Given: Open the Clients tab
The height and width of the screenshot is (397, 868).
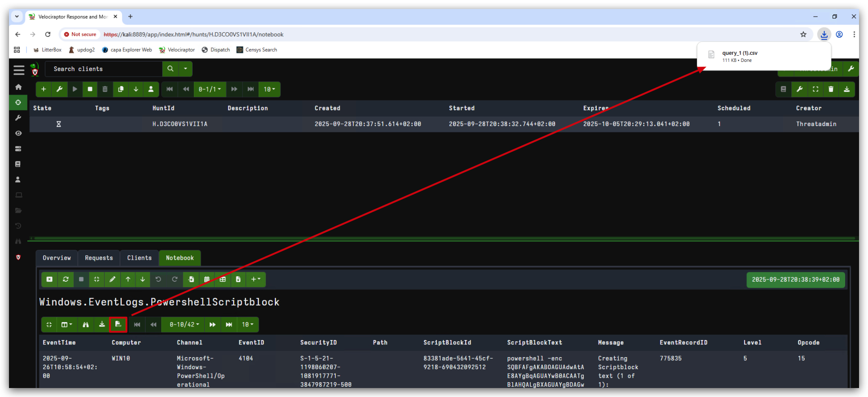Looking at the screenshot, I should point(139,258).
